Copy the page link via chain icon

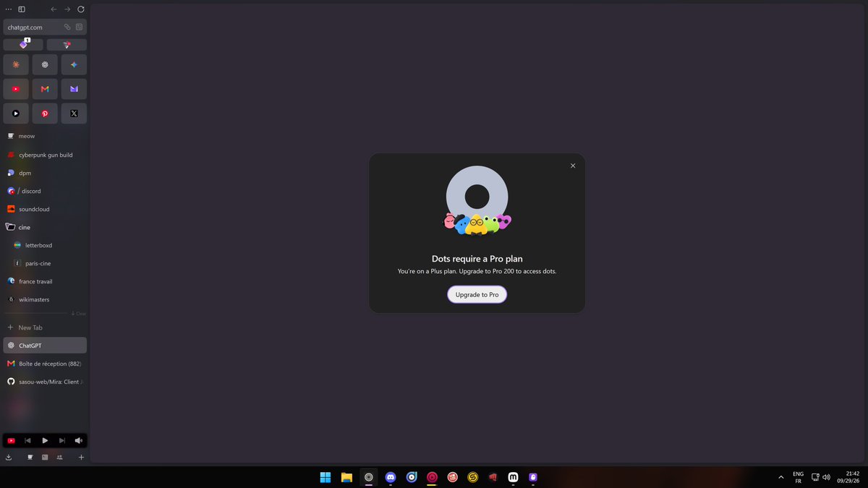[67, 27]
